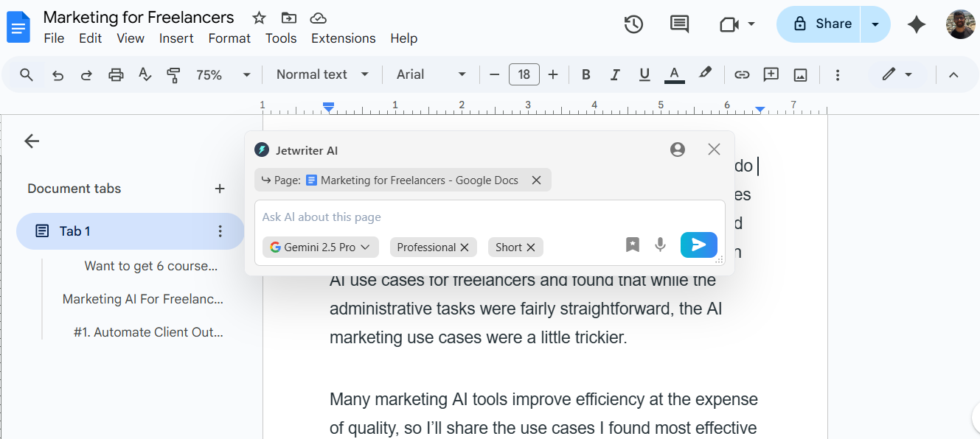Open the Extensions menu
Screen dimensions: 980x439
(x=343, y=38)
